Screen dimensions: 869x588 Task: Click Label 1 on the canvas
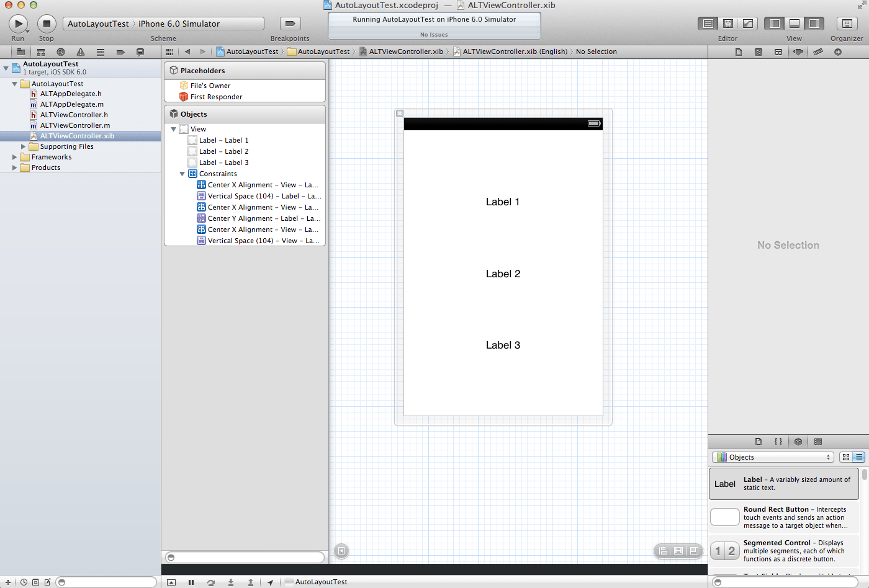tap(503, 202)
